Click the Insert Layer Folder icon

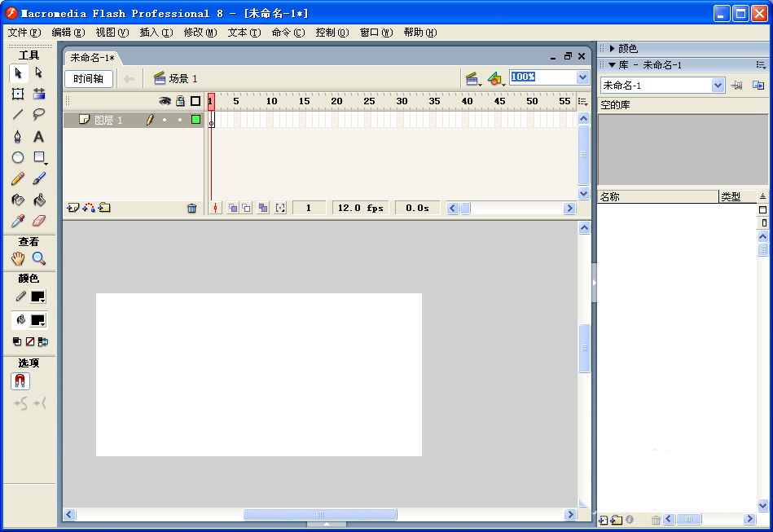tap(104, 208)
